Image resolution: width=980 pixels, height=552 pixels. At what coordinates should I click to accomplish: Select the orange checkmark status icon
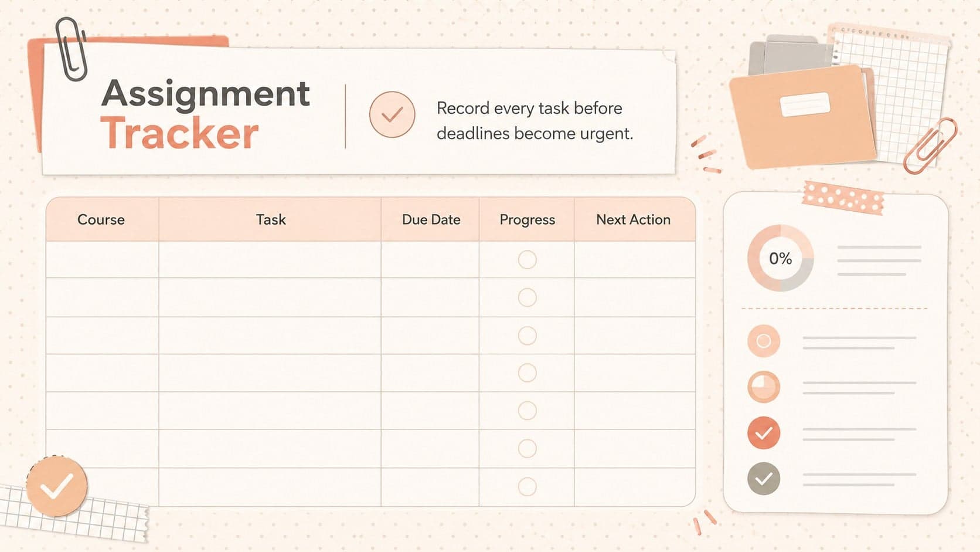764,433
